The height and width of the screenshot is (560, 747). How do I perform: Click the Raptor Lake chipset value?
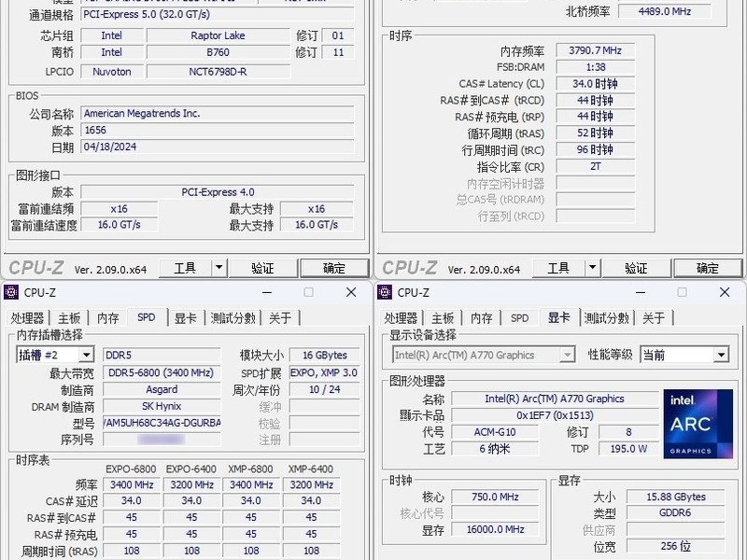(218, 35)
